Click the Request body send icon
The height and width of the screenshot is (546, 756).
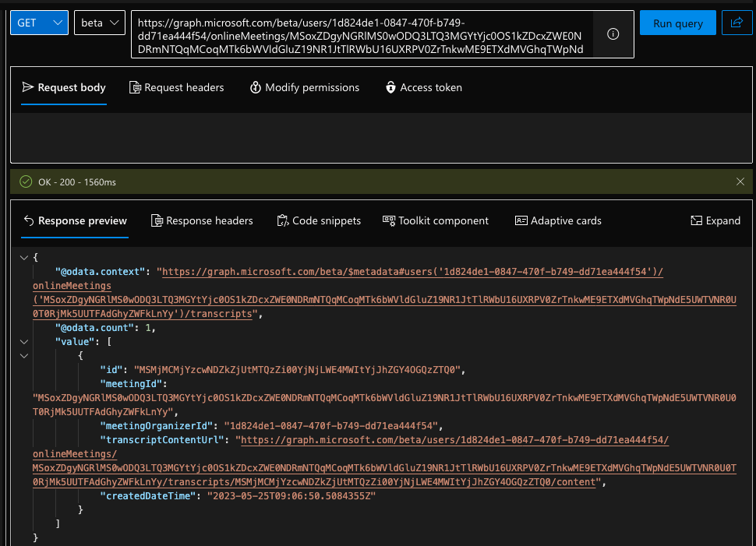click(x=28, y=87)
